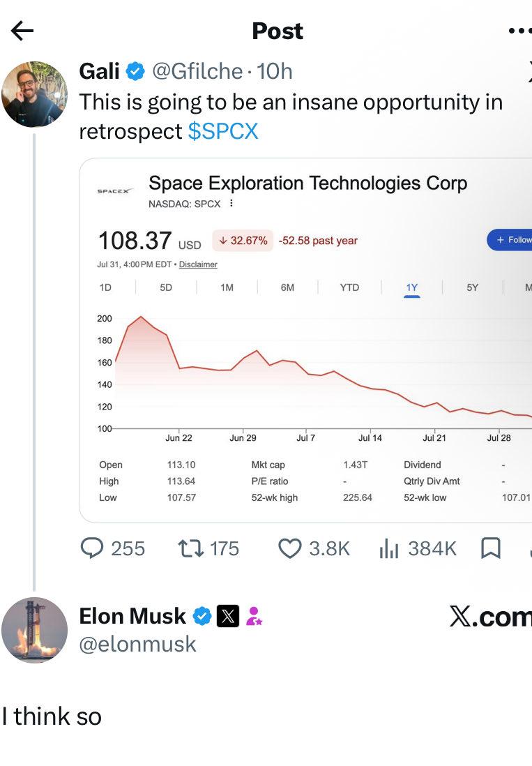
Task: Open the three-dot post options menu
Action: pyautogui.click(x=520, y=31)
